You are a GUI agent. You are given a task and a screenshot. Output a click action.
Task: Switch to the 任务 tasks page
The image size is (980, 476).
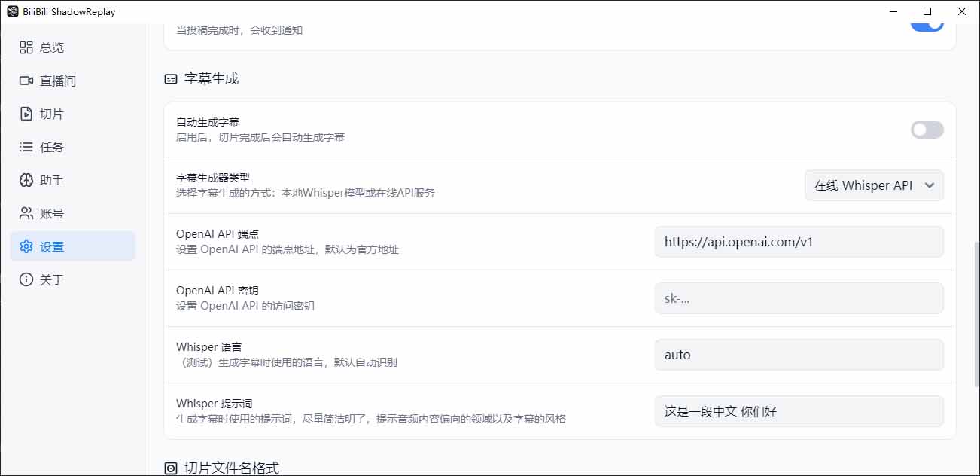[73, 147]
